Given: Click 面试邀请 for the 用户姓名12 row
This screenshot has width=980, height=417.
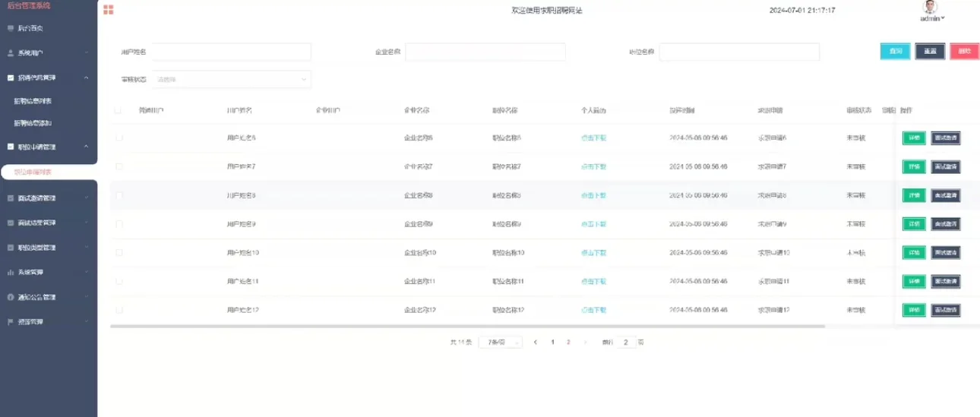Looking at the screenshot, I should (x=946, y=310).
